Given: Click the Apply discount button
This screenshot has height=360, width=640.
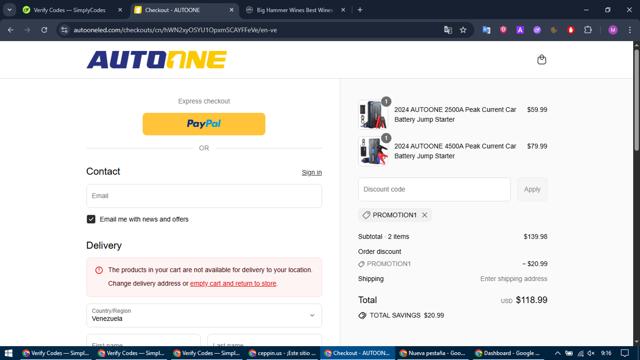Looking at the screenshot, I should [532, 189].
